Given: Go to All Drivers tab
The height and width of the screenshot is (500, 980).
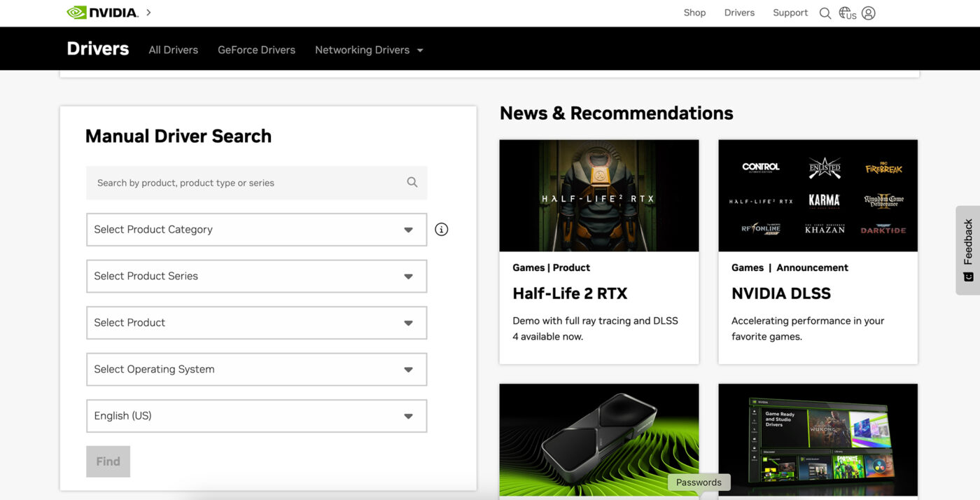Looking at the screenshot, I should [x=174, y=50].
